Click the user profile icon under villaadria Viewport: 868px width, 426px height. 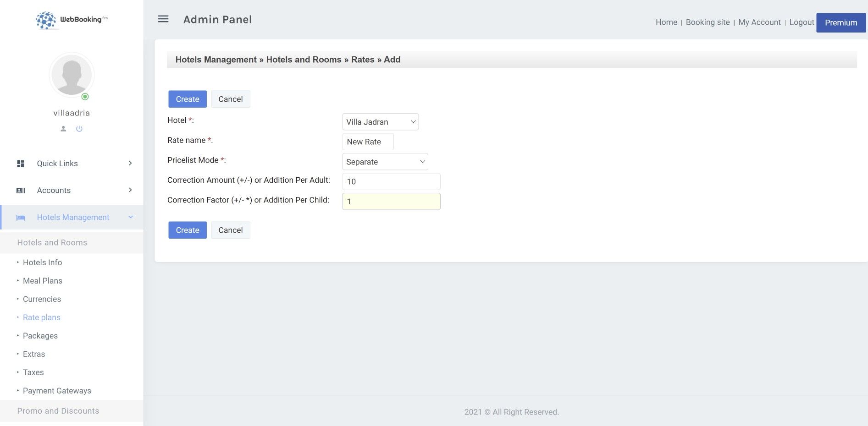[63, 129]
